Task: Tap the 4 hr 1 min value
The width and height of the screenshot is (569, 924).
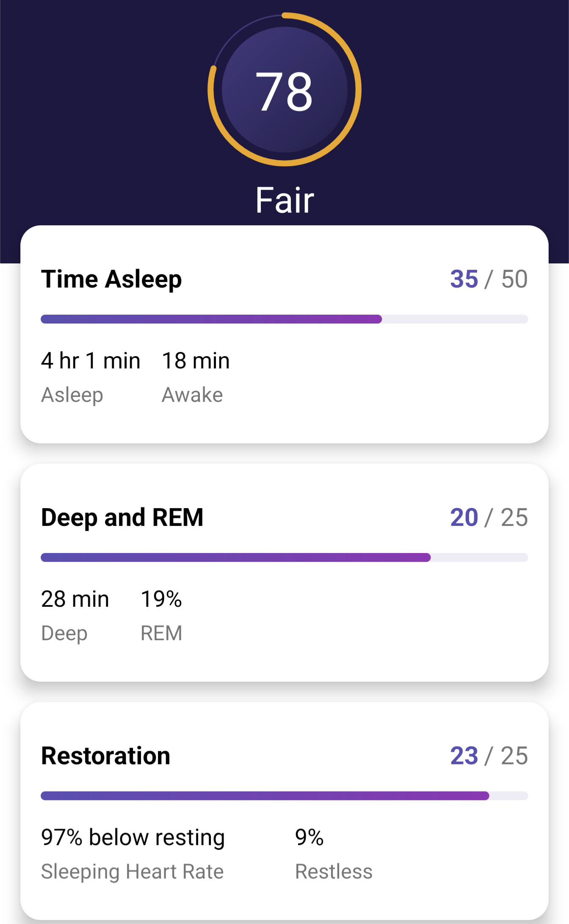Action: 91,361
